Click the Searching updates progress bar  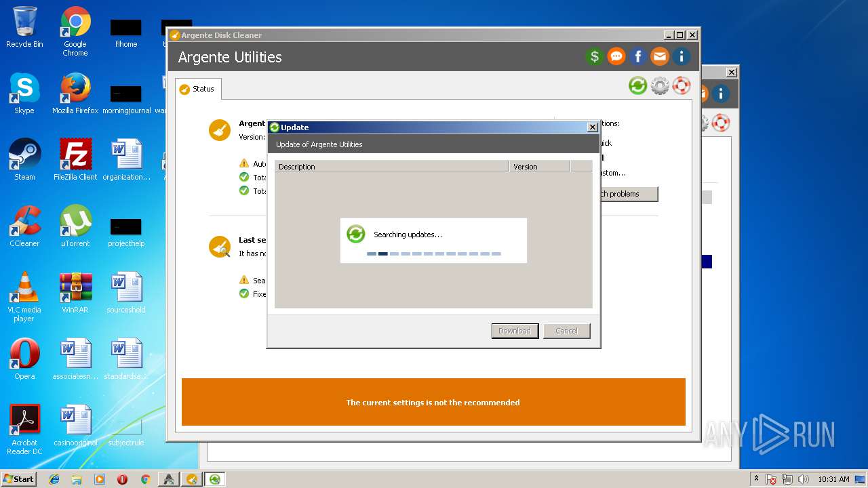[434, 253]
